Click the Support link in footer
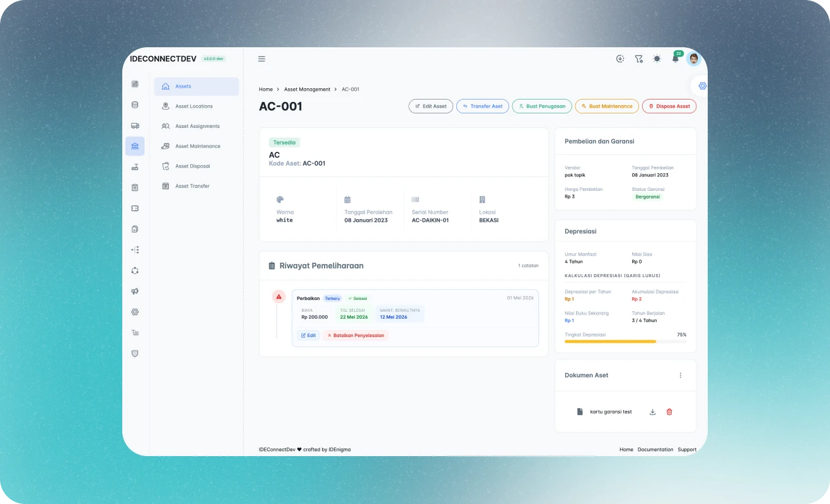Image resolution: width=830 pixels, height=504 pixels. [x=687, y=450]
